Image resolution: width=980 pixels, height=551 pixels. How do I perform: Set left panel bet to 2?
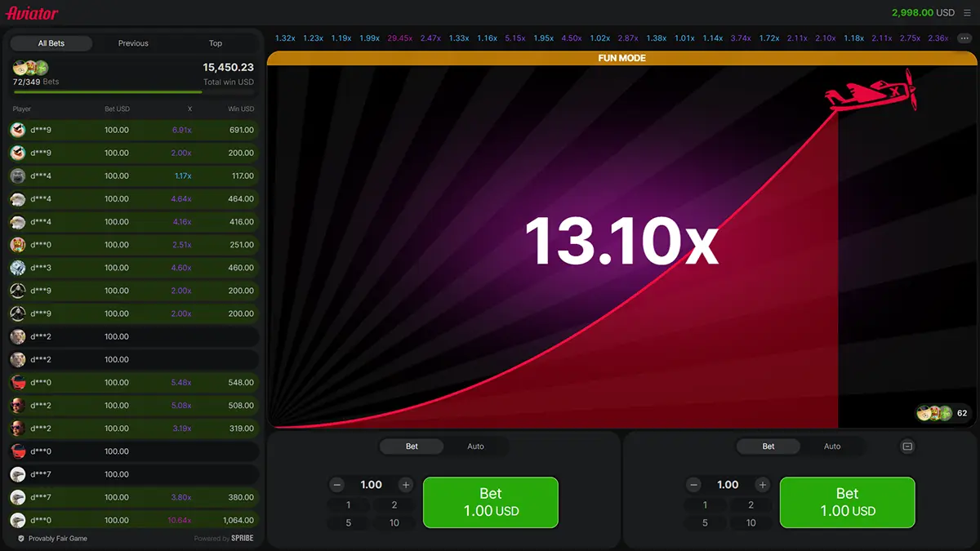[394, 505]
